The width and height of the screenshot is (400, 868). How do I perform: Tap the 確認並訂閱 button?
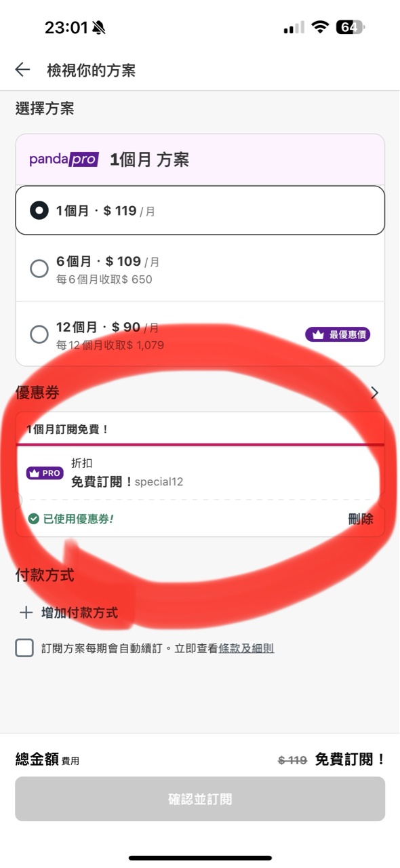(200, 799)
